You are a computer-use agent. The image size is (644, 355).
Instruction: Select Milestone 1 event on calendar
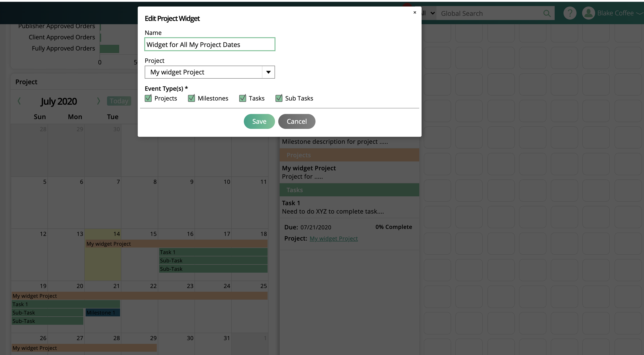click(x=103, y=312)
